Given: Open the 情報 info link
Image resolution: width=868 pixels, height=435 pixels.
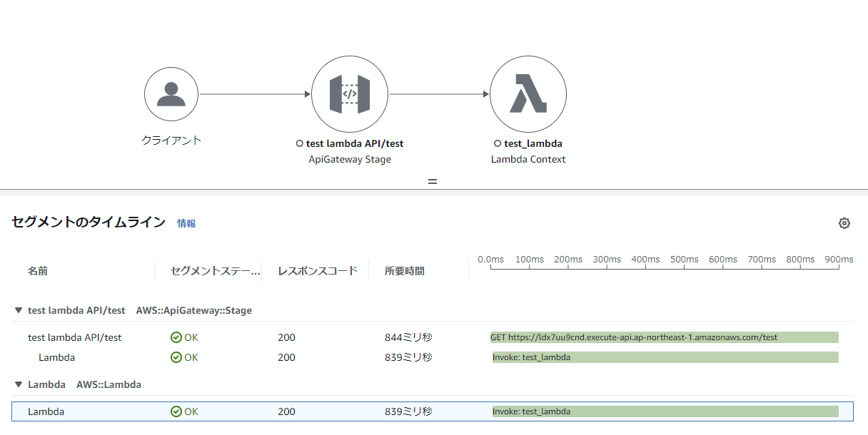Looking at the screenshot, I should pyautogui.click(x=186, y=223).
